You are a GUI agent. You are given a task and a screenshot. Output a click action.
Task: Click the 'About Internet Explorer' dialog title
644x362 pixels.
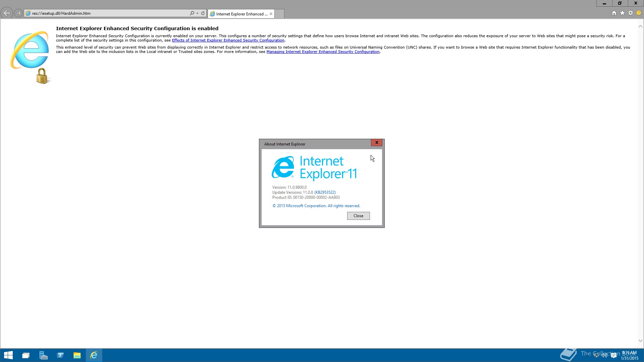coord(285,144)
